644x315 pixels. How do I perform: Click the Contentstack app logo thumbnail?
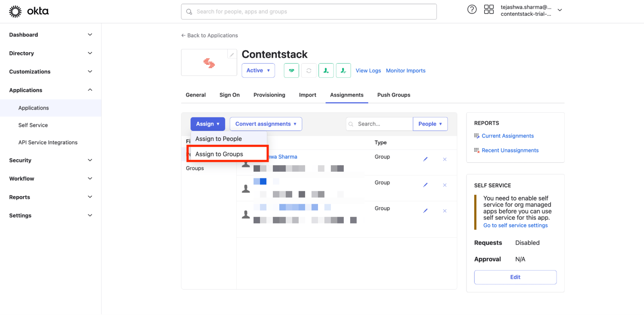click(209, 63)
